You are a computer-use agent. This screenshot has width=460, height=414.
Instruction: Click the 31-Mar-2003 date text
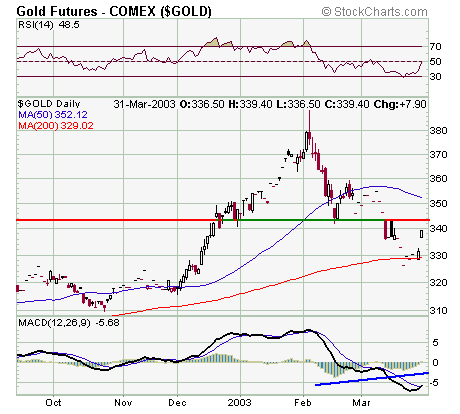(x=144, y=104)
